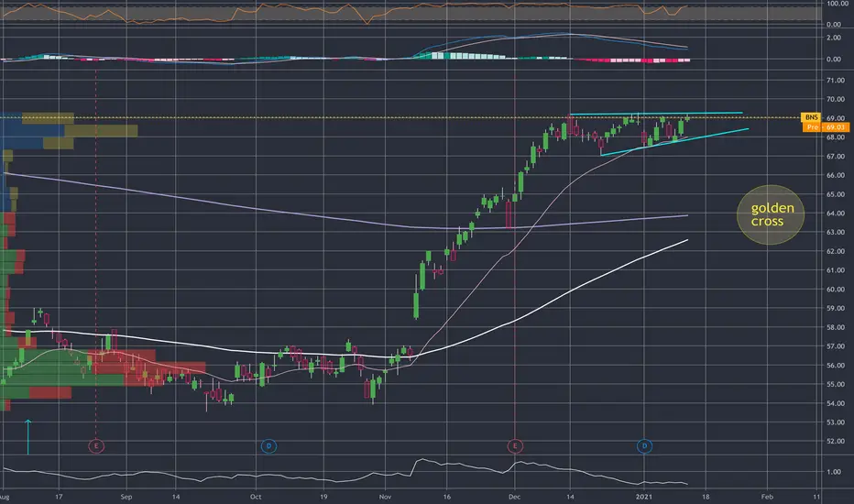This screenshot has height=504, width=854.
Task: Click the Feb date axis label
Action: [x=767, y=497]
